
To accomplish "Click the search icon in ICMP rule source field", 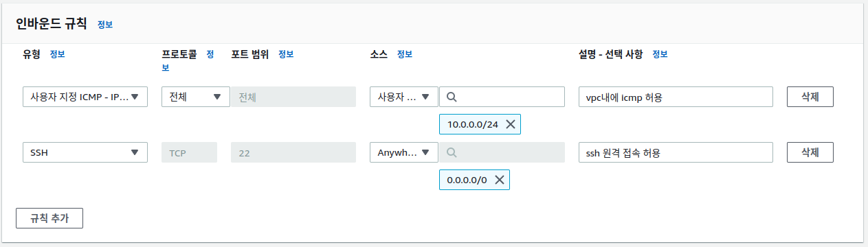I will pos(452,97).
